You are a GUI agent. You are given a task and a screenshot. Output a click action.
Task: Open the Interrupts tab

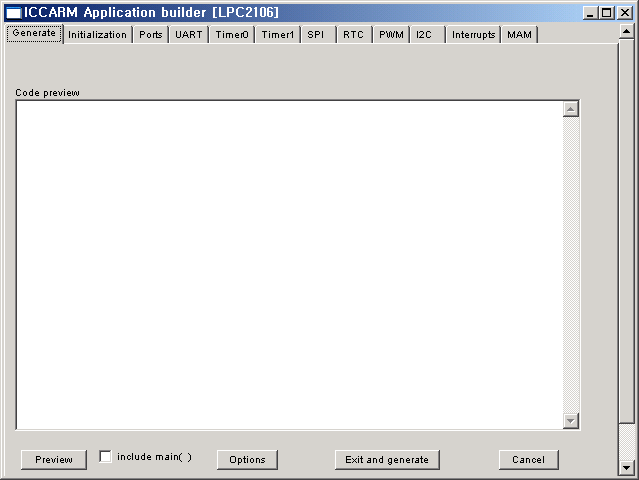tap(474, 35)
